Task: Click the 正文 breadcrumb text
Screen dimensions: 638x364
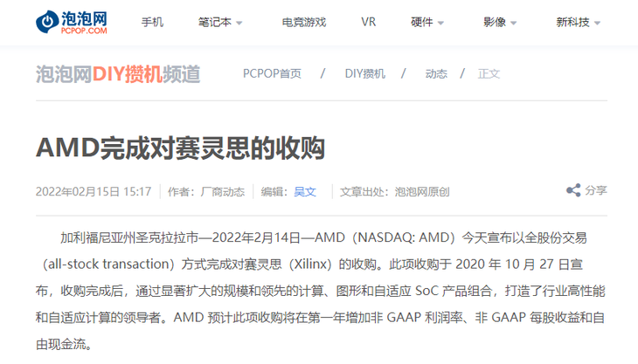Action: (x=489, y=73)
